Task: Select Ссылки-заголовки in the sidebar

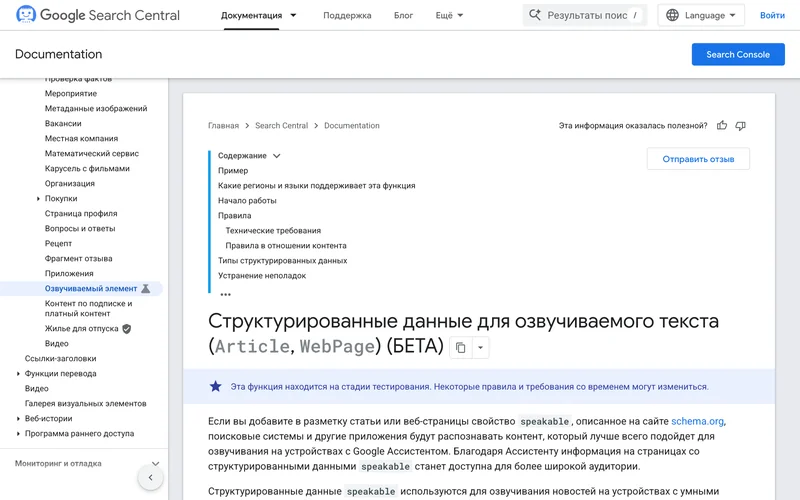Action: point(60,359)
